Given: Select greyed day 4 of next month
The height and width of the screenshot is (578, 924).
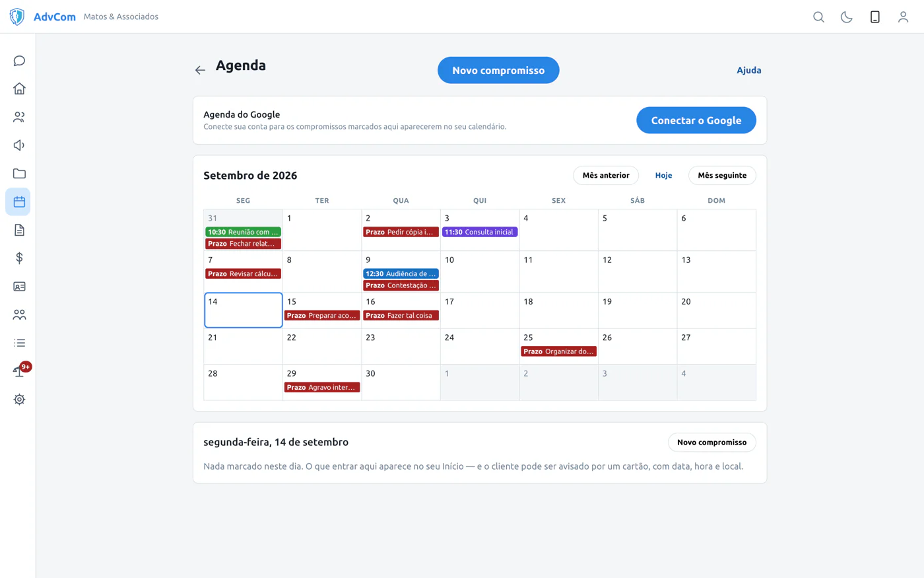Looking at the screenshot, I should (x=717, y=382).
